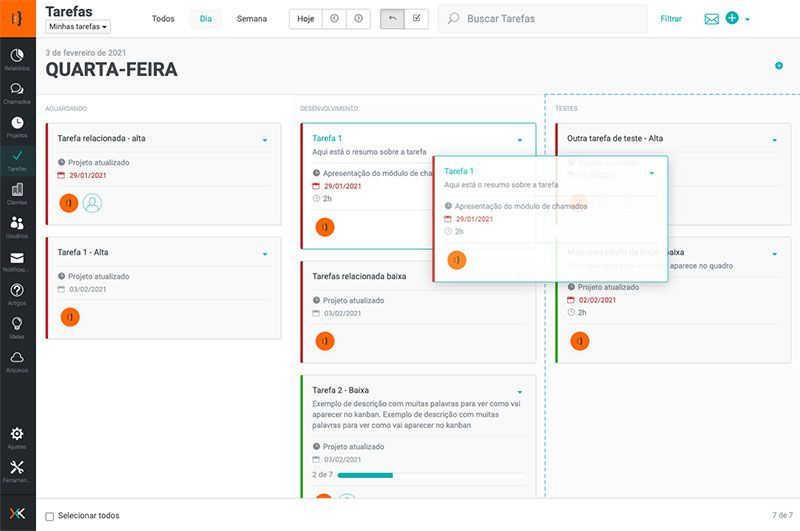Image resolution: width=800 pixels, height=531 pixels.
Task: Open Notificações envelope icon in sidebar
Action: [x=17, y=261]
